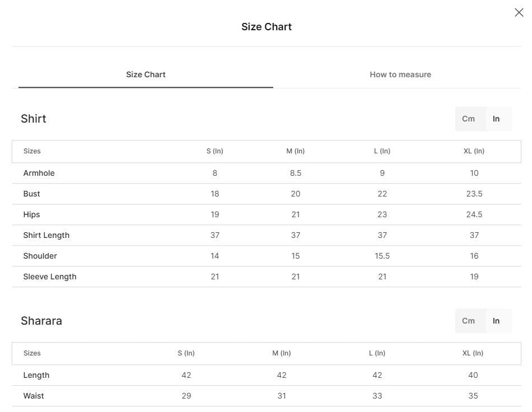
Task: Toggle Shirt measurements to In
Action: [x=496, y=119]
